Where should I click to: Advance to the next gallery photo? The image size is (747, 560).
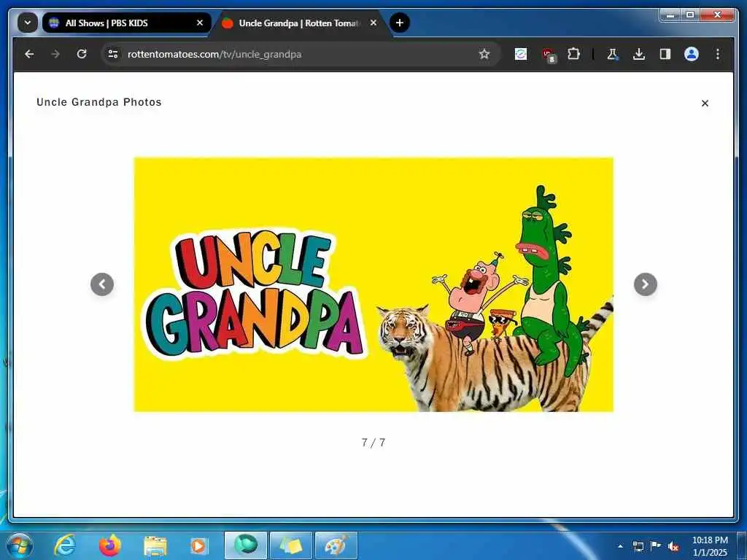click(646, 284)
